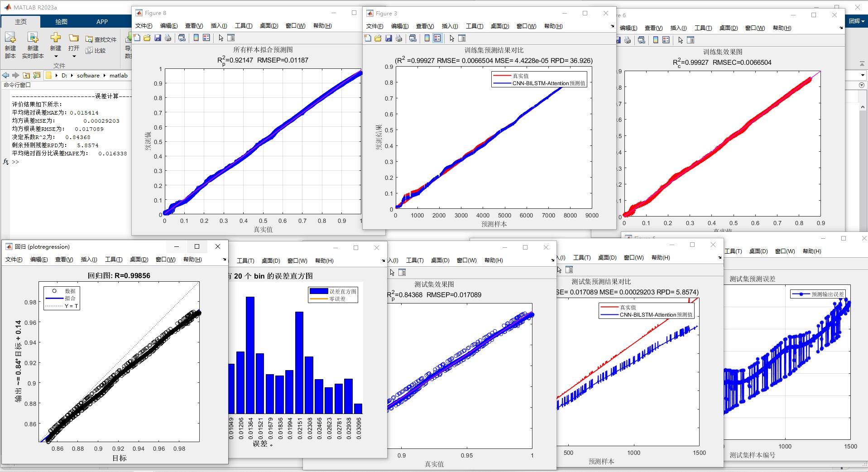
Task: Toggle Edit Plot arrow in Figure 8 toolbar
Action: pyautogui.click(x=221, y=38)
